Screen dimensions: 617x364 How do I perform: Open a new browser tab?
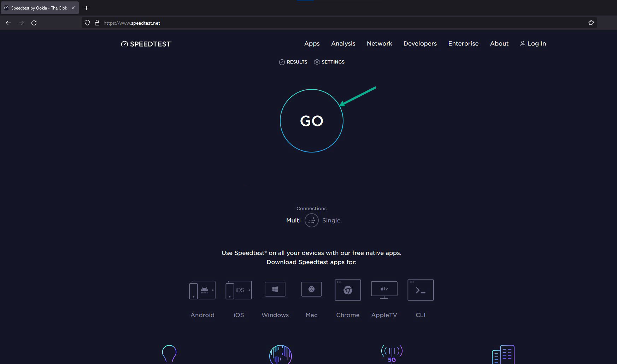pos(87,8)
